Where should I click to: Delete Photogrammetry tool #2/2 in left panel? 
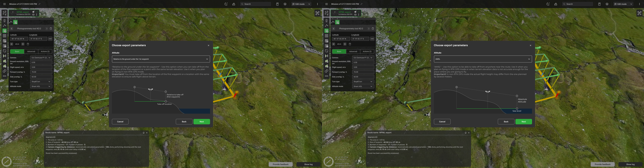(x=51, y=28)
